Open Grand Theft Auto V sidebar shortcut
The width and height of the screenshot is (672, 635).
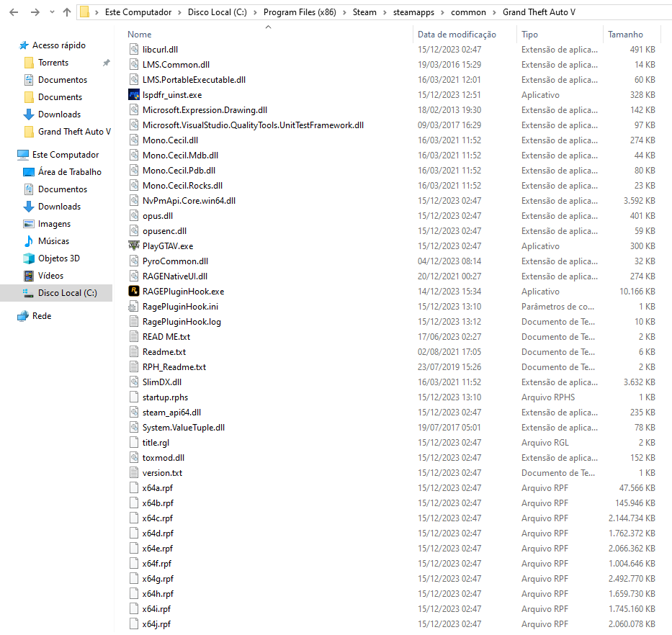[x=74, y=132]
